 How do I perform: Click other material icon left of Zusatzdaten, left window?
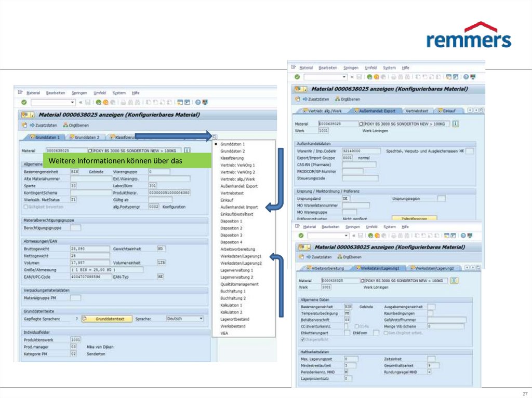pos(24,125)
